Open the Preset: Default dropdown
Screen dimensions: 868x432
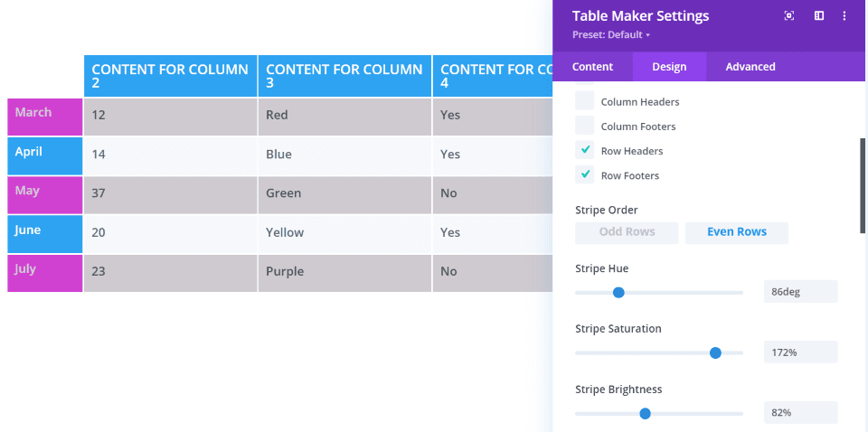pyautogui.click(x=611, y=35)
